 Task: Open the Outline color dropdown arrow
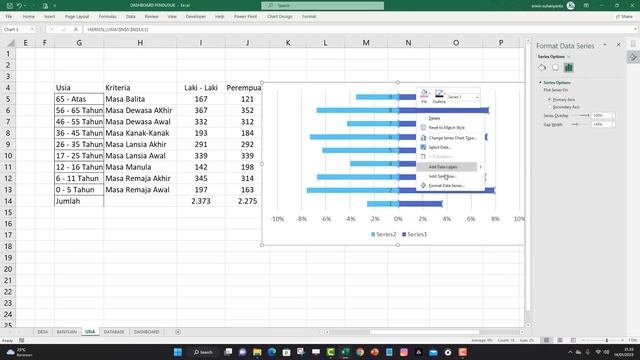click(x=444, y=93)
